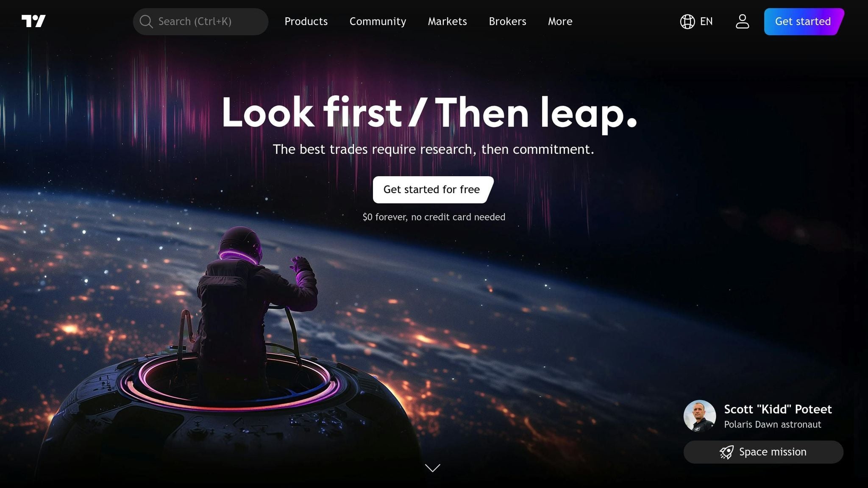
Task: Expand the More menu
Action: coord(560,22)
